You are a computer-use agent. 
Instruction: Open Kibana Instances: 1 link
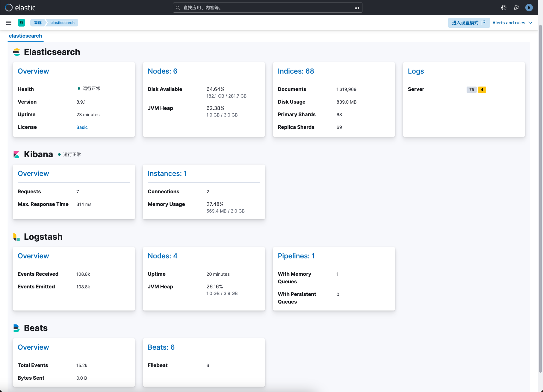(x=167, y=174)
